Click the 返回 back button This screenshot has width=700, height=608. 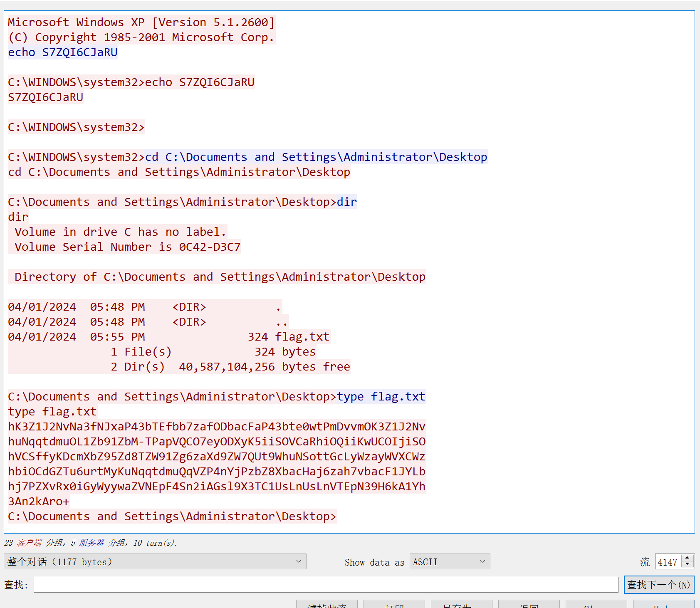point(529,604)
